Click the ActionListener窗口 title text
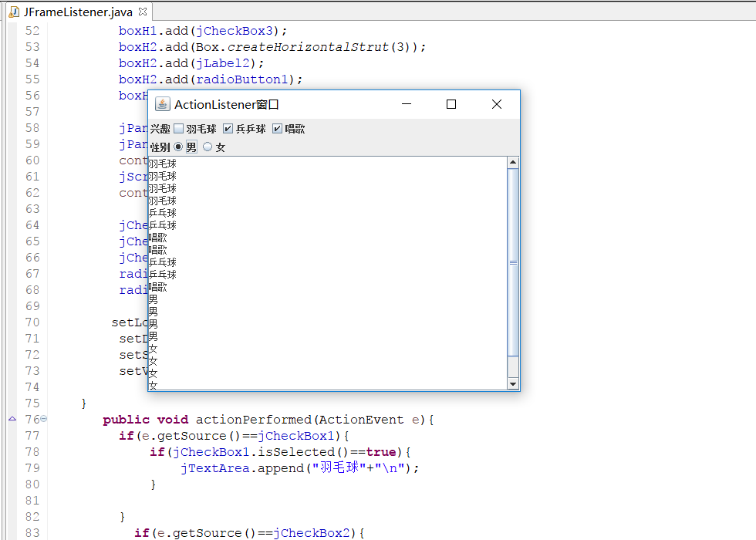756x540 pixels. [227, 105]
